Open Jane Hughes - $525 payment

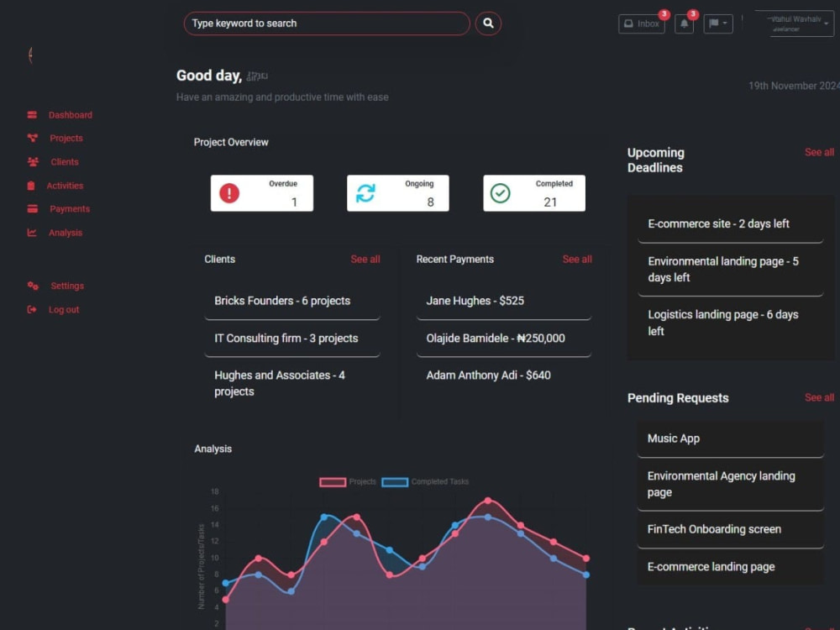[x=504, y=301]
